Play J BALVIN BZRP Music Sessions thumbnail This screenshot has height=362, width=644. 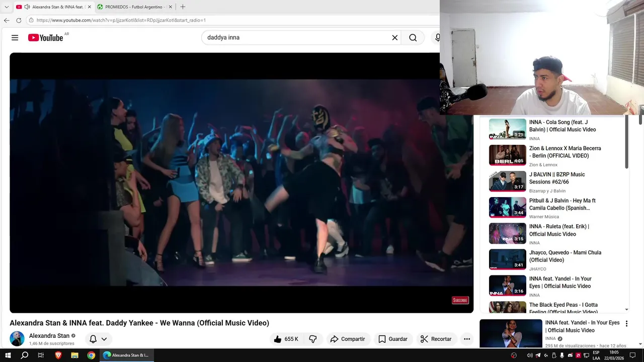pyautogui.click(x=508, y=182)
